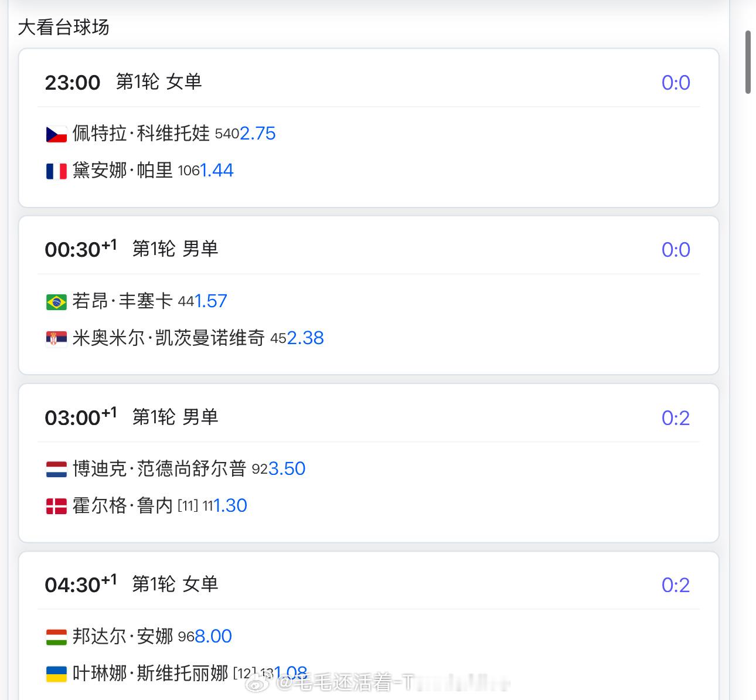
Task: Open the 0:0 score of the 00:30 match
Action: (x=676, y=250)
